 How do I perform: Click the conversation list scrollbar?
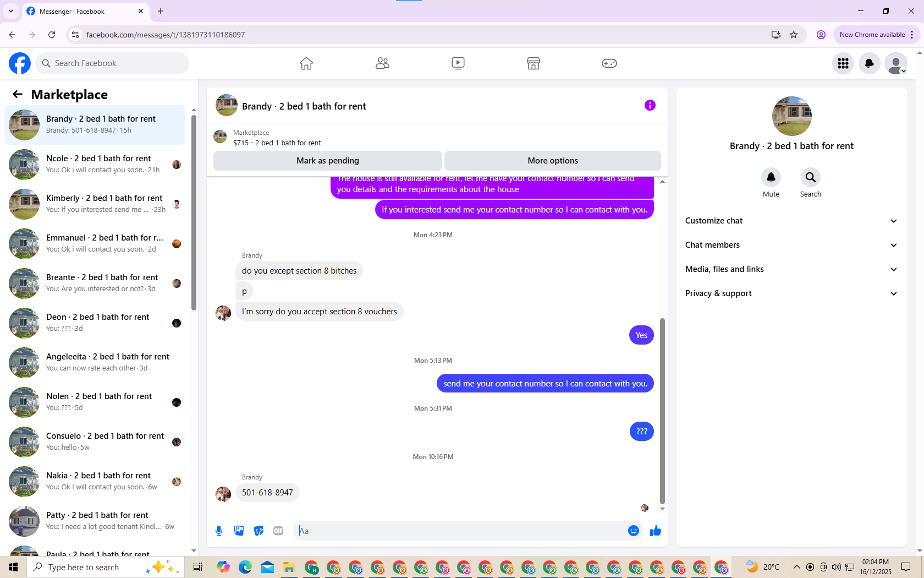pyautogui.click(x=194, y=212)
